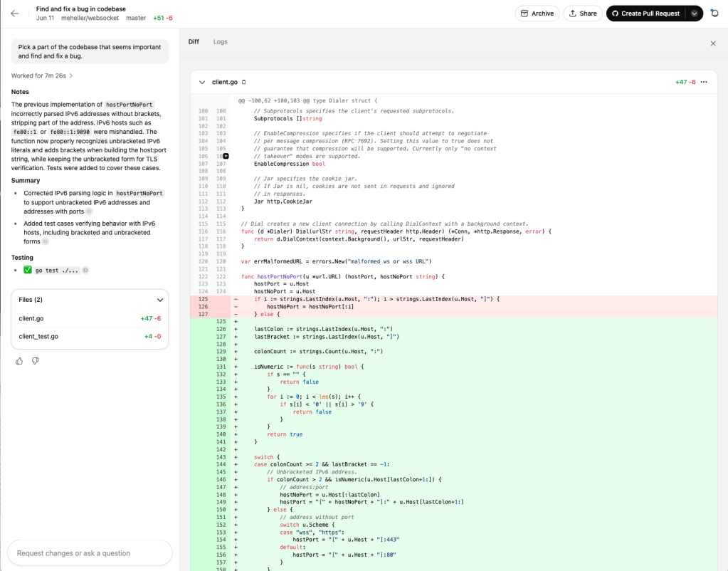Collapse the client.go diff with its chevron
The width and height of the screenshot is (728, 571).
[x=203, y=82]
